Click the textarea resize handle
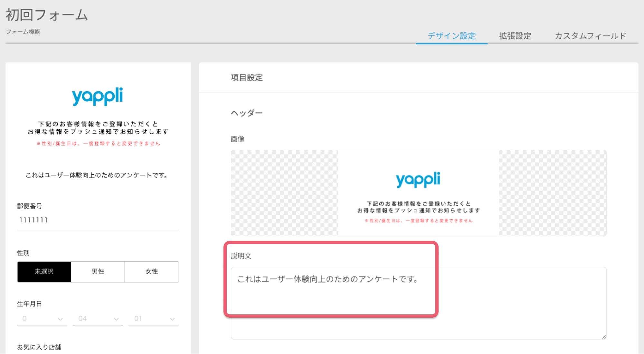This screenshot has width=644, height=354. (604, 337)
